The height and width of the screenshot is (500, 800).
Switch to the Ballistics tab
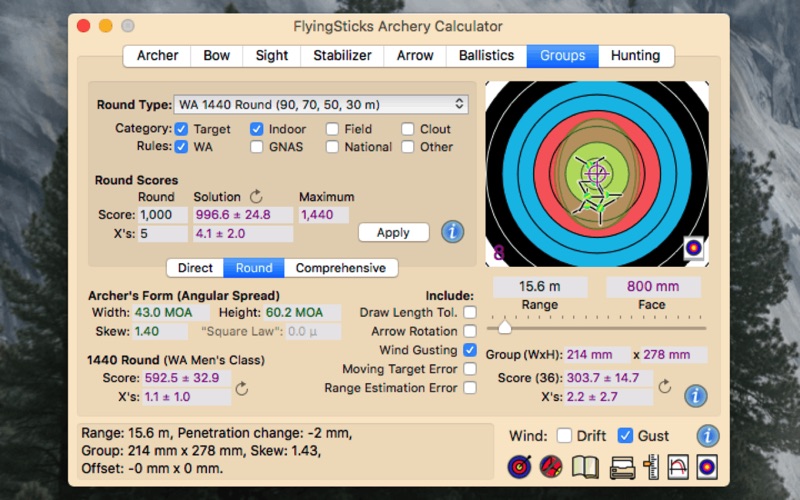tap(486, 56)
